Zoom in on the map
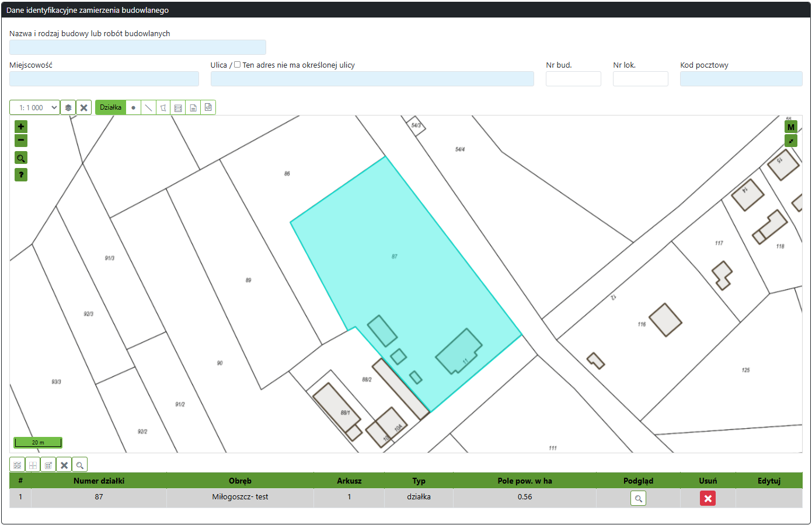The width and height of the screenshot is (812, 525). pos(21,127)
